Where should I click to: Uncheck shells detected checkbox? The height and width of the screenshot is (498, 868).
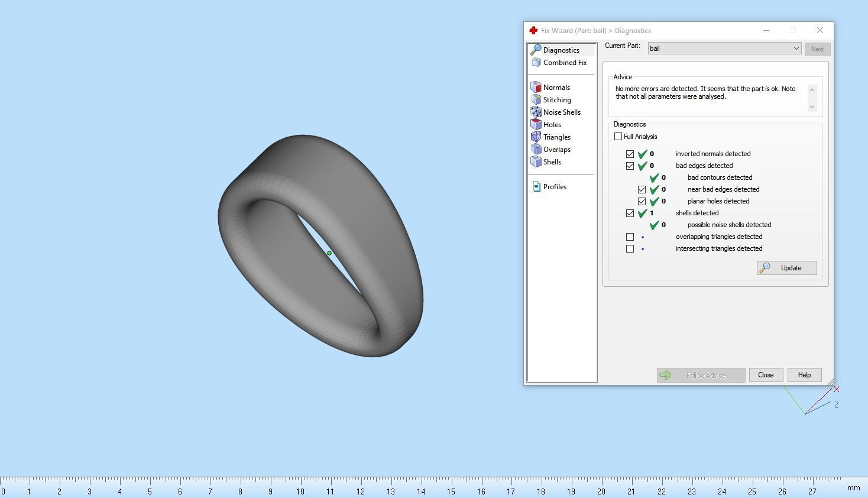tap(630, 213)
